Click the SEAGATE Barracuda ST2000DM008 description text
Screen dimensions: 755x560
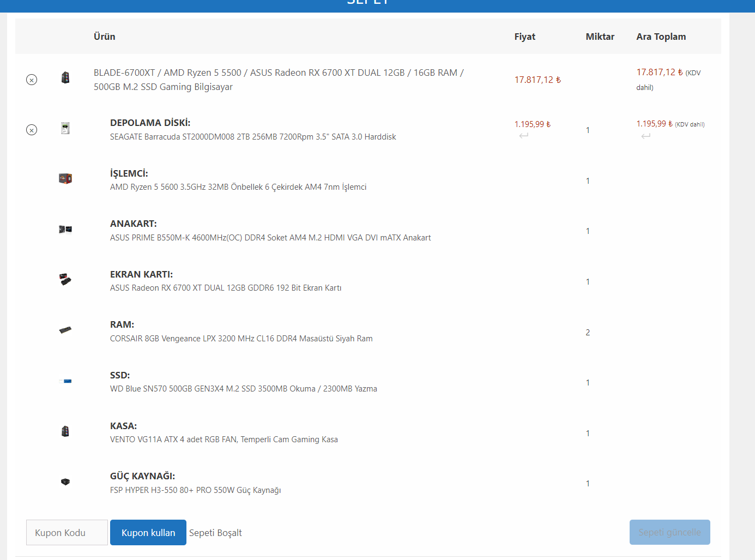pyautogui.click(x=253, y=137)
